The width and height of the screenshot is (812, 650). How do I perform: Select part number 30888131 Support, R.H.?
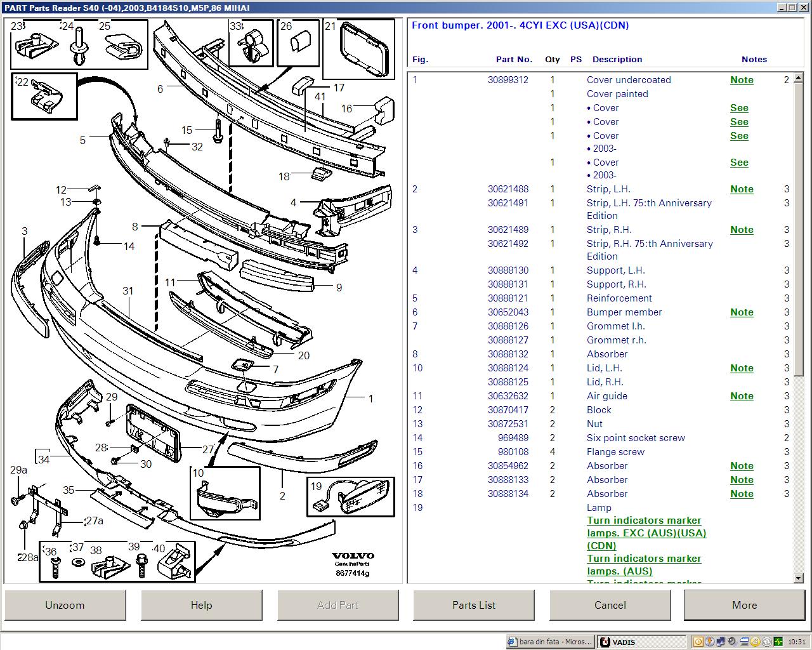point(508,284)
